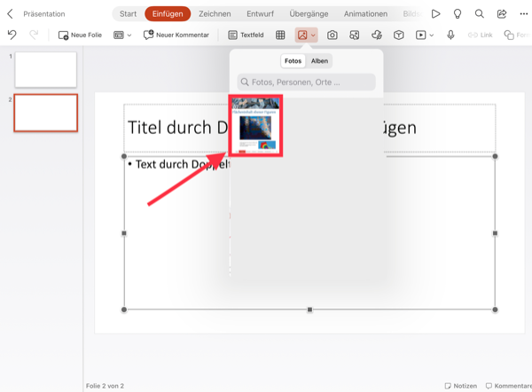The width and height of the screenshot is (532, 392).
Task: Open the shapes (Formen) tool
Action: 518,35
